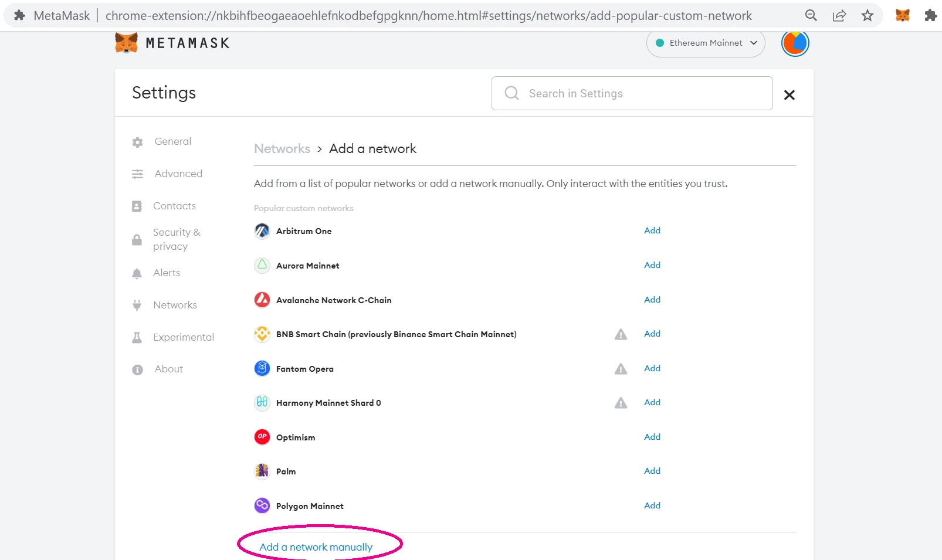
Task: Add the Polygon Mainnet network
Action: click(652, 505)
